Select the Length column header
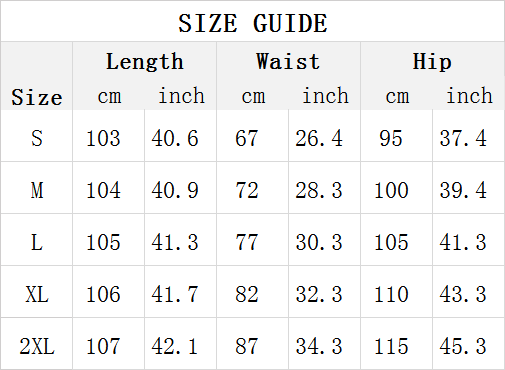Image resolution: width=505 pixels, height=370 pixels. pyautogui.click(x=145, y=62)
